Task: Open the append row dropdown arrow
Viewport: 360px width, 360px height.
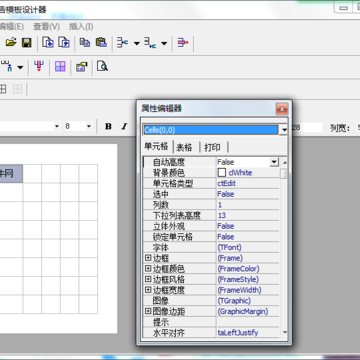Action: pos(164,43)
